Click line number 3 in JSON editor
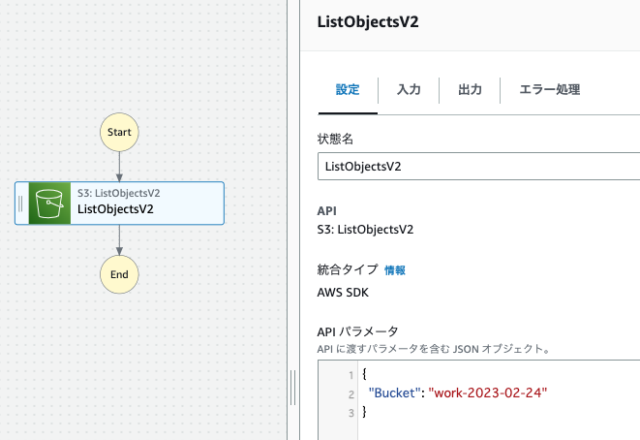This screenshot has width=640, height=440. (351, 413)
